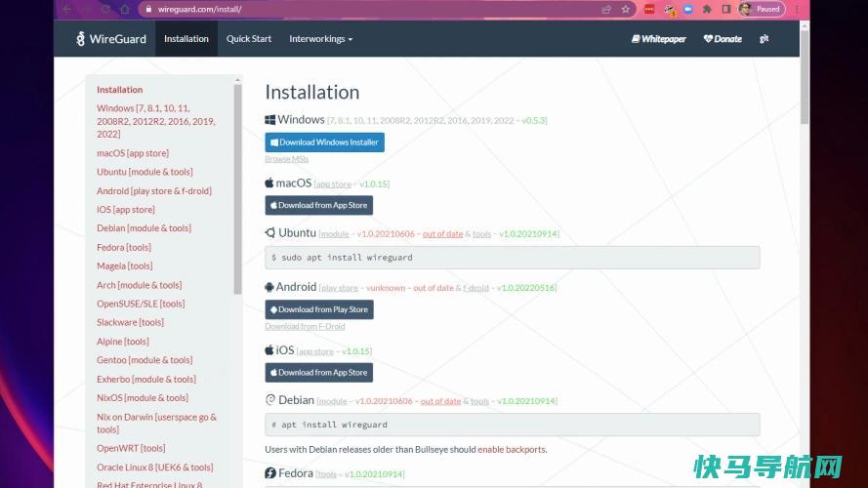The image size is (868, 488).
Task: Go to Nix on Darwin sidebar entry
Action: 156,423
